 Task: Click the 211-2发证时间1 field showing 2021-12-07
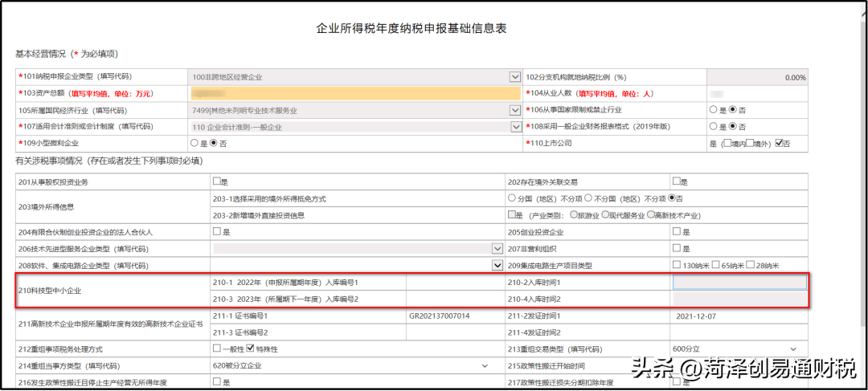739,316
